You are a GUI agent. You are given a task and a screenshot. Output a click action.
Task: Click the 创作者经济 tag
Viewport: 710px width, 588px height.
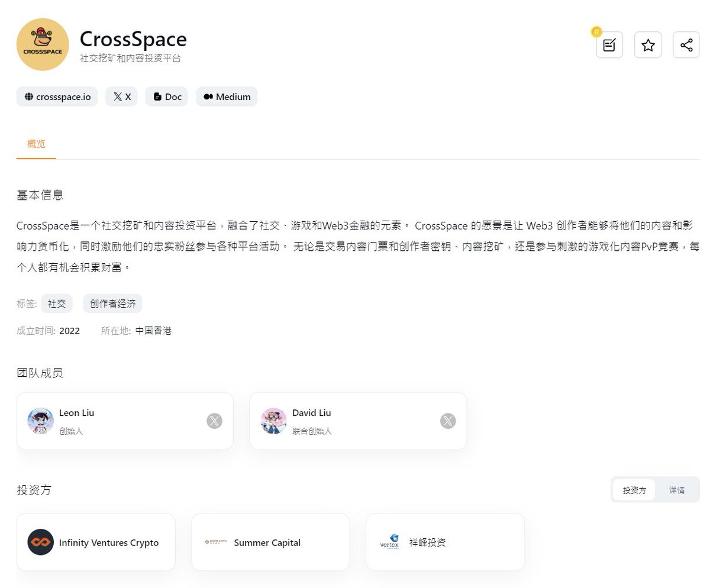[112, 303]
